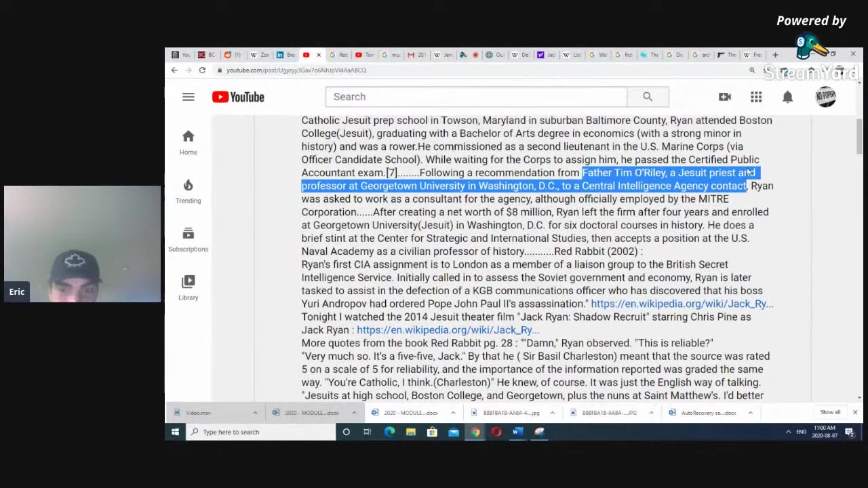The height and width of the screenshot is (488, 868).
Task: Open Opera browser from taskbar
Action: (496, 432)
